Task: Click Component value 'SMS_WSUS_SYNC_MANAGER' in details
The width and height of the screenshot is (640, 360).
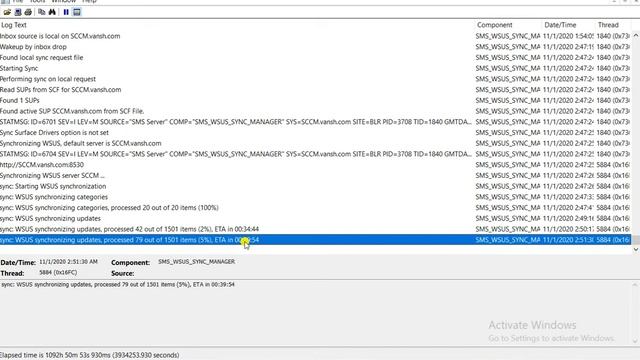Action: click(x=196, y=262)
